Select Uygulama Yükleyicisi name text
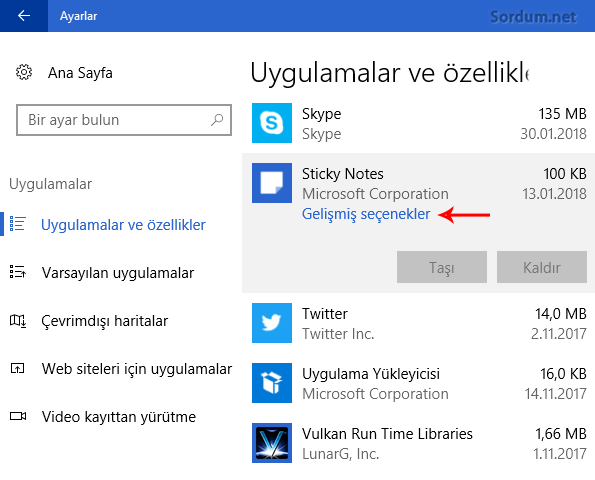The image size is (595, 480). [371, 374]
